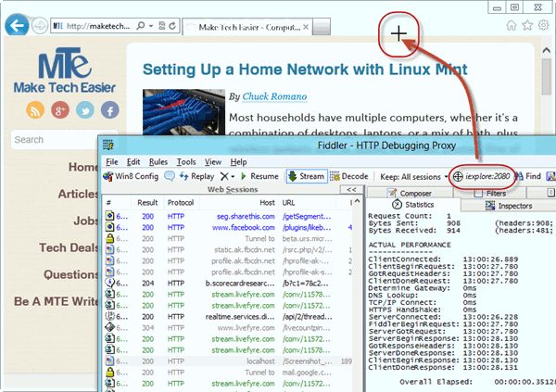Screen dimensions: 556x392
Task: Select the Make Tech Easier browser tab
Action: [247, 27]
